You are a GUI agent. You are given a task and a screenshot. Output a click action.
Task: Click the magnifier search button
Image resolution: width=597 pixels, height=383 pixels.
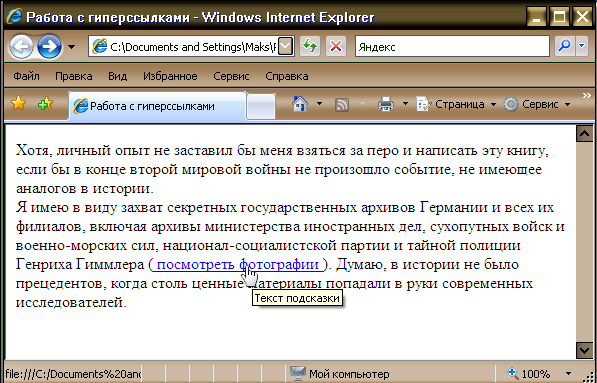(564, 46)
